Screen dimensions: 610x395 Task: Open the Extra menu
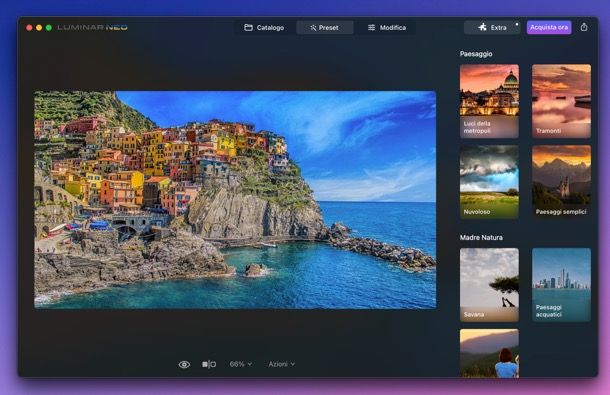point(492,28)
